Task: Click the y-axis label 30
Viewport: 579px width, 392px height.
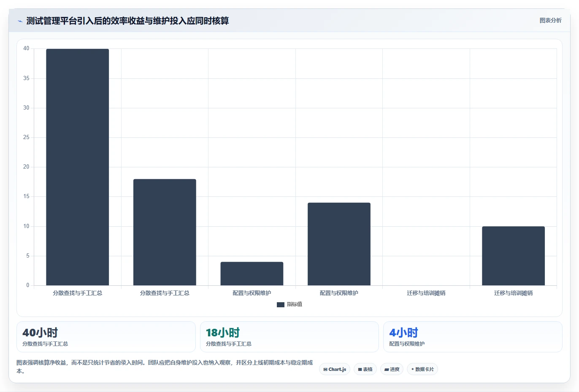Action: pos(26,108)
